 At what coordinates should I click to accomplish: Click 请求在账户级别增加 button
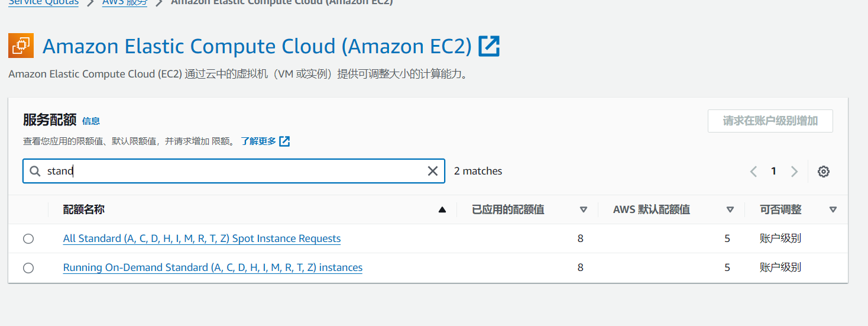click(x=770, y=121)
